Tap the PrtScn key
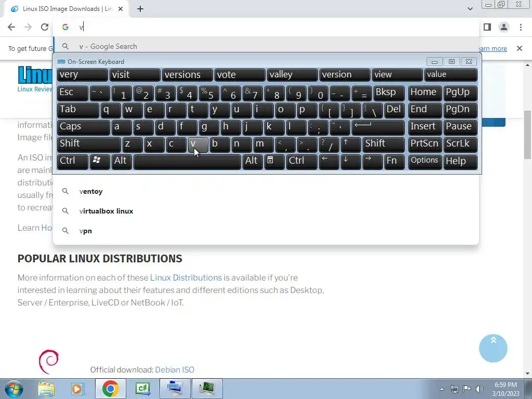532x399 pixels. pos(425,144)
